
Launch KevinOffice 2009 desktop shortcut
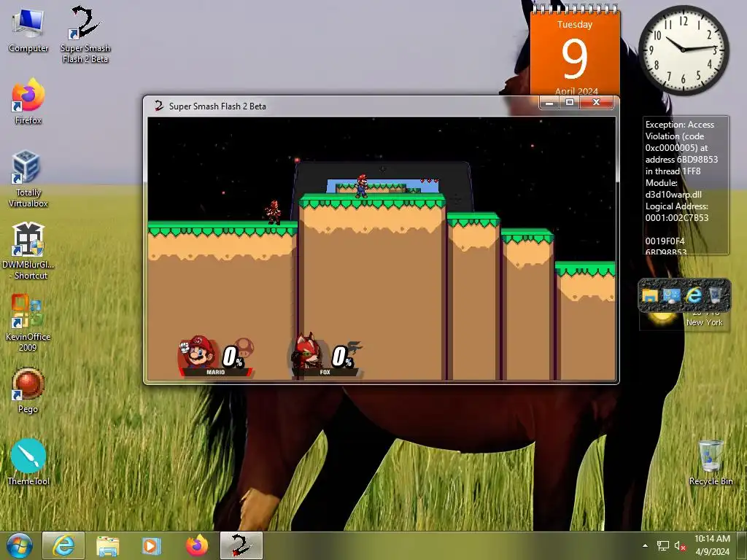pos(28,323)
